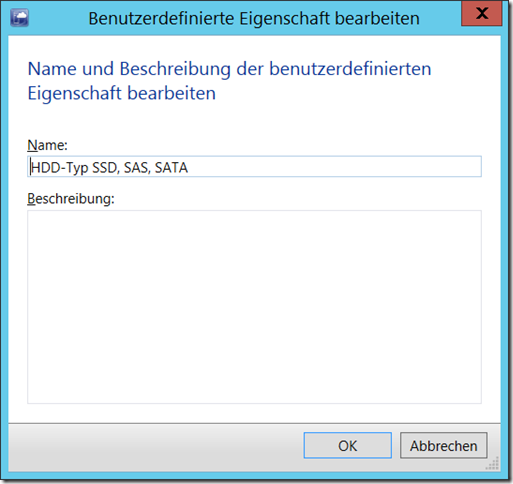The height and width of the screenshot is (484, 513).
Task: Click the blue heading "Name und Beschreibung der benutzerdefinierten"
Action: [x=229, y=69]
